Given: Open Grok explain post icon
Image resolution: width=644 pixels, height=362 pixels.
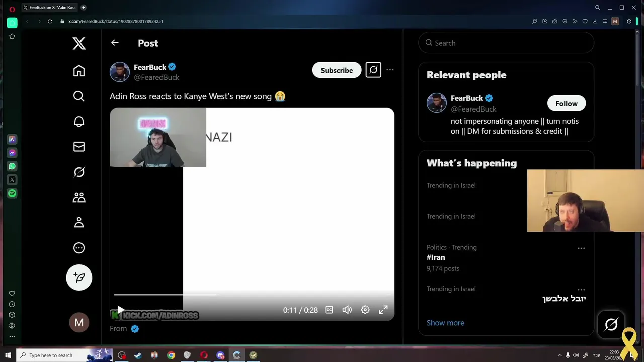Looking at the screenshot, I should [x=373, y=70].
